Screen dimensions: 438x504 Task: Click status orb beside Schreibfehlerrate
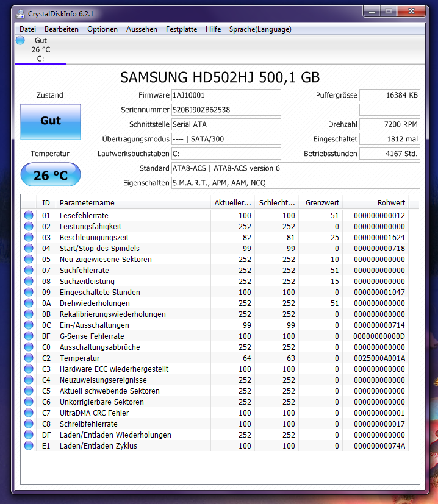[x=29, y=424]
